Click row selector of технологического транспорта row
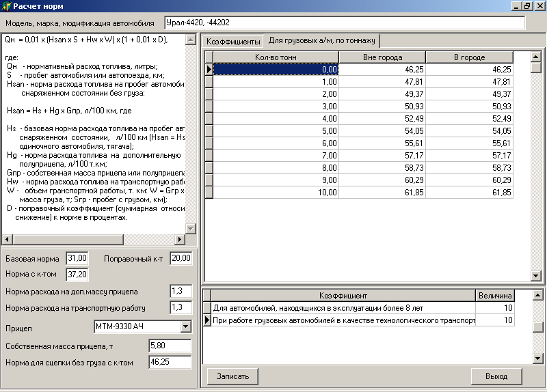547x392 pixels. click(207, 320)
